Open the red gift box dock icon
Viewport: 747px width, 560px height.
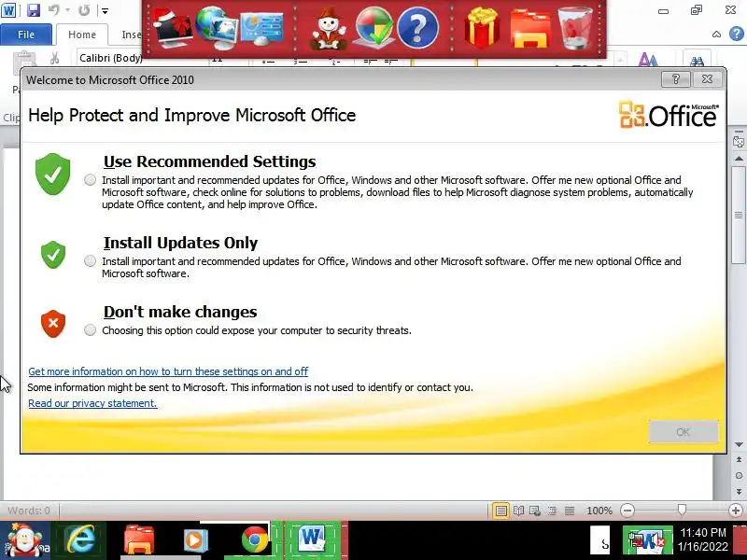[481, 27]
